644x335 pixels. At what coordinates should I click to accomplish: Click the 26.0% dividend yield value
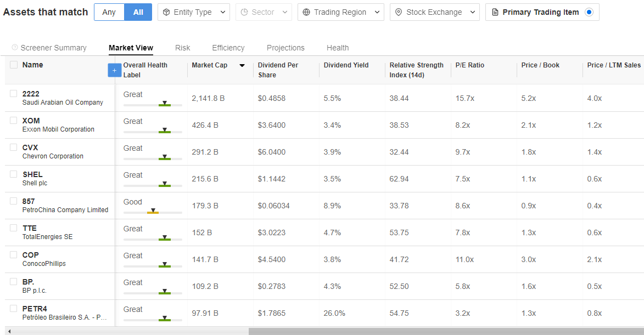pyautogui.click(x=334, y=313)
